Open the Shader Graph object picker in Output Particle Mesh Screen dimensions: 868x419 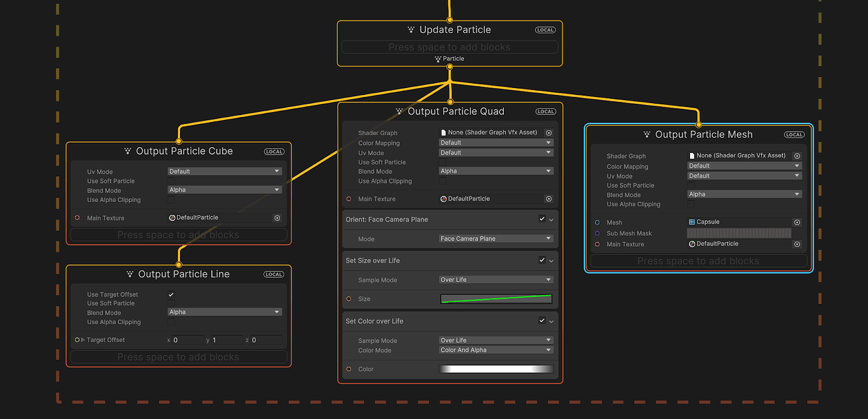[x=797, y=155]
